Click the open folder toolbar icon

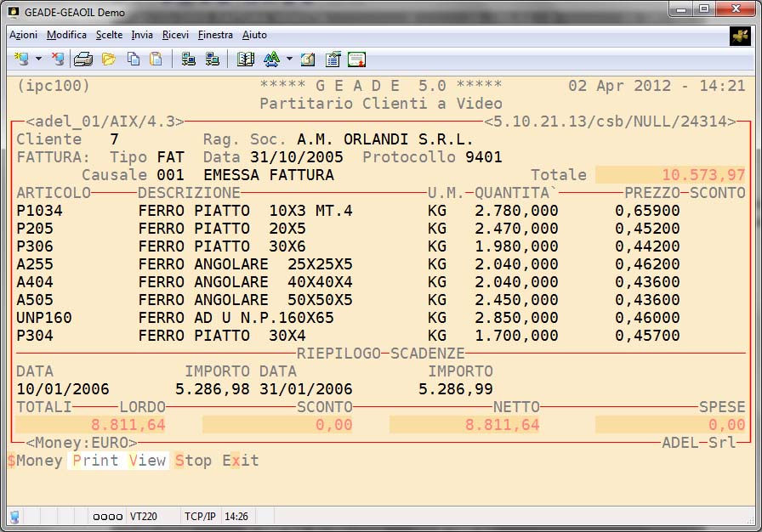(x=109, y=59)
